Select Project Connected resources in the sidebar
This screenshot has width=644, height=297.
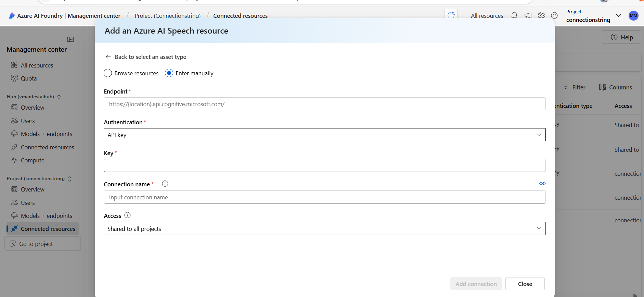tap(43, 229)
